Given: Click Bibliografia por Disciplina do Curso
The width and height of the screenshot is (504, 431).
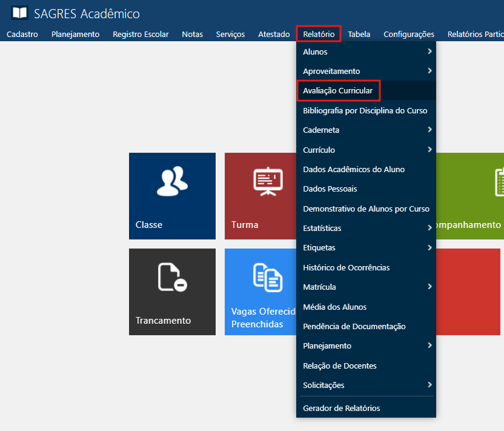Looking at the screenshot, I should 365,110.
